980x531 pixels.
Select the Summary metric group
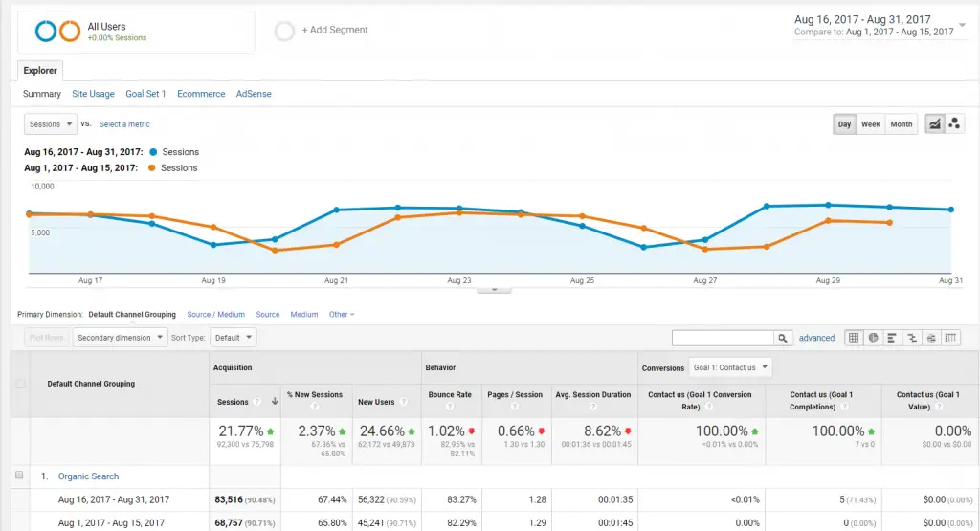click(42, 94)
